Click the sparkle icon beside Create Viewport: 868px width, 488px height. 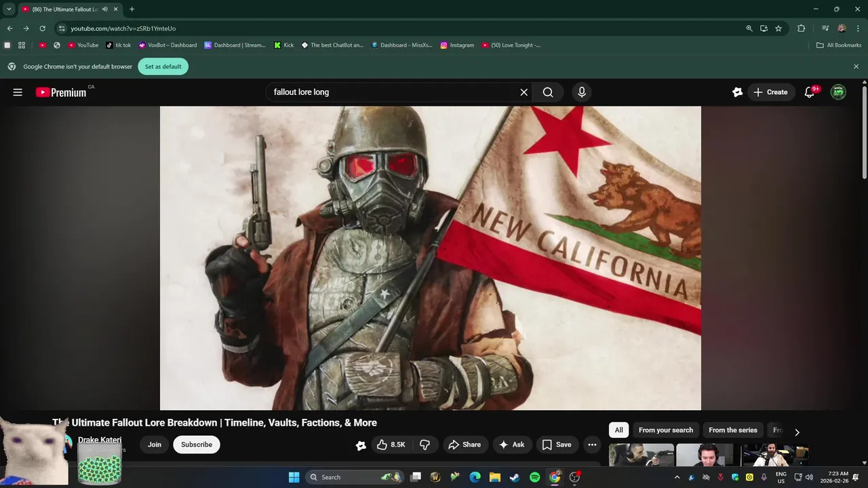pyautogui.click(x=738, y=92)
